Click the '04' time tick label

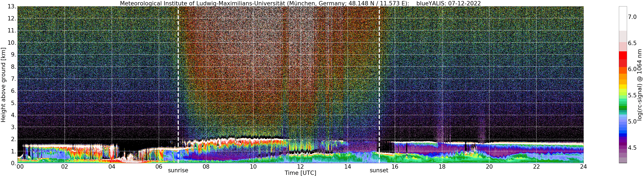point(112,167)
